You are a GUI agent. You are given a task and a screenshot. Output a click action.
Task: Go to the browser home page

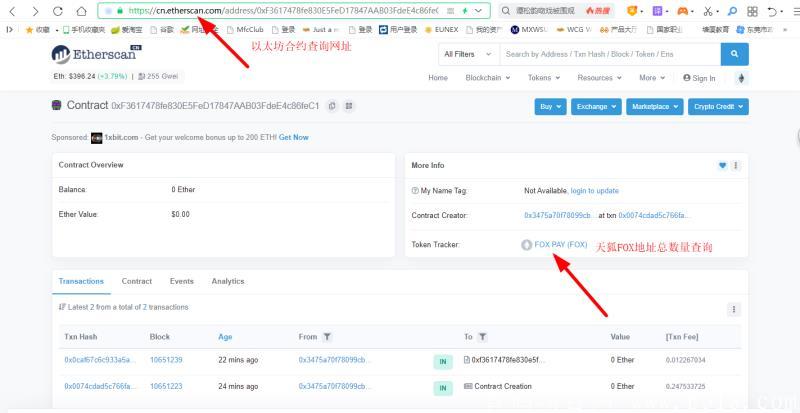(79, 11)
